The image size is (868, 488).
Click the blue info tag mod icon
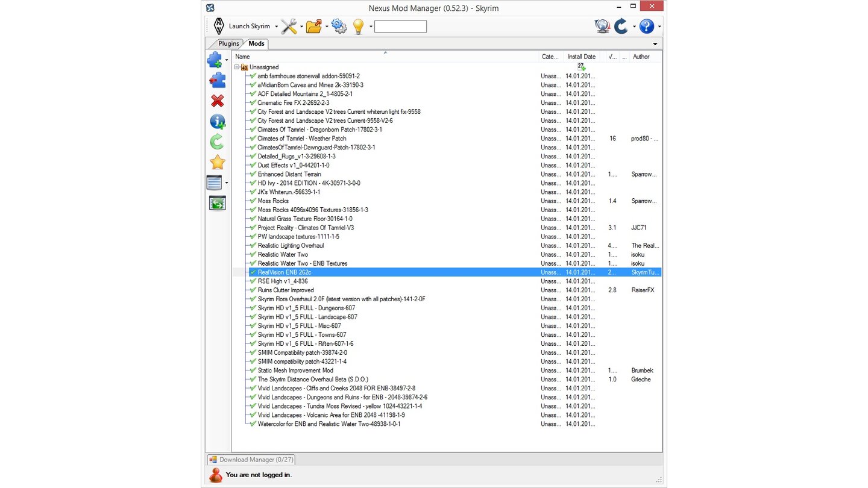[x=217, y=122]
